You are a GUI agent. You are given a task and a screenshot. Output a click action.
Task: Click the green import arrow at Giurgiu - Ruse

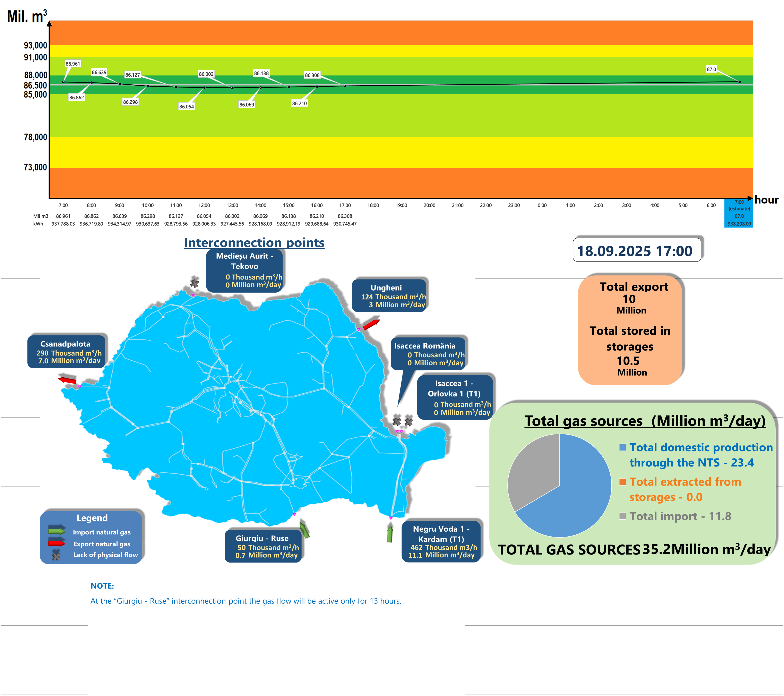304,530
